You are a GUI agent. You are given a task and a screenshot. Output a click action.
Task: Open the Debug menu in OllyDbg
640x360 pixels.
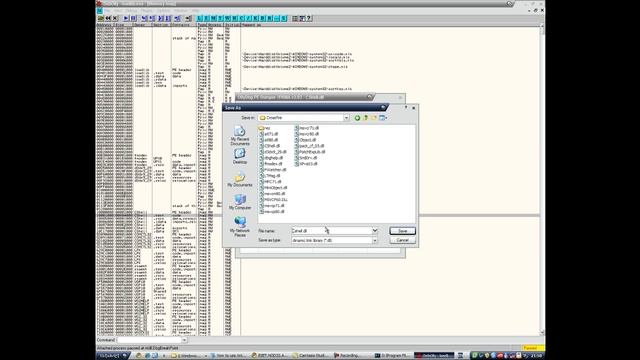pyautogui.click(x=131, y=11)
